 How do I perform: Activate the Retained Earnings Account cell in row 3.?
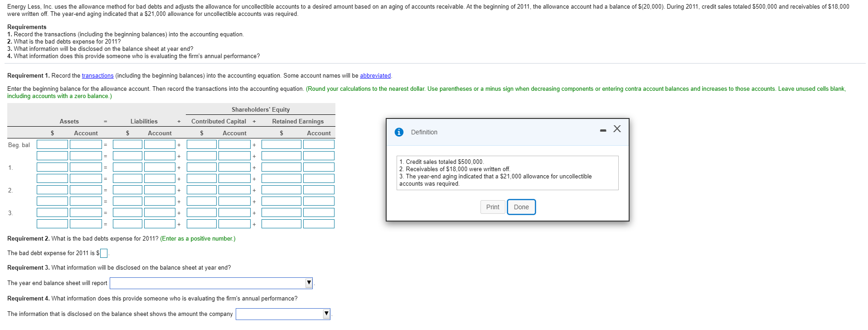point(319,212)
